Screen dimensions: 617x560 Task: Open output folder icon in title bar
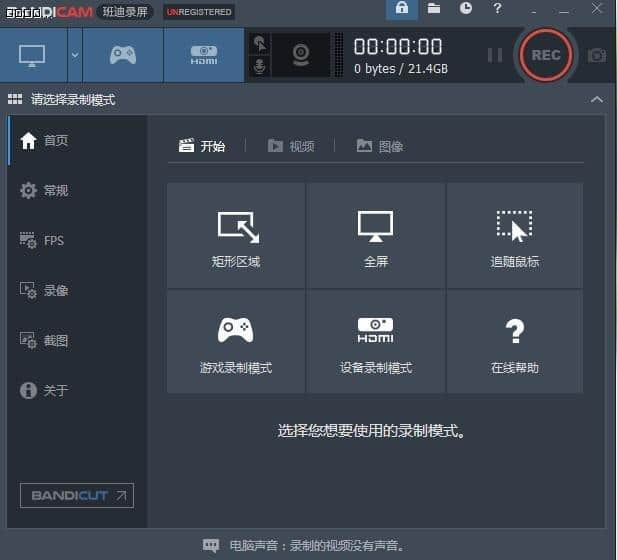[x=434, y=8]
